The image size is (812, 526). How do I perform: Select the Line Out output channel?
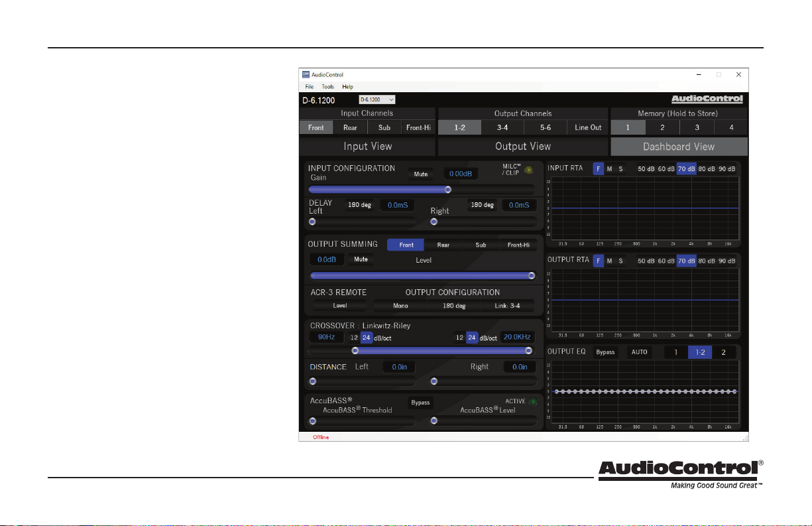click(x=588, y=127)
